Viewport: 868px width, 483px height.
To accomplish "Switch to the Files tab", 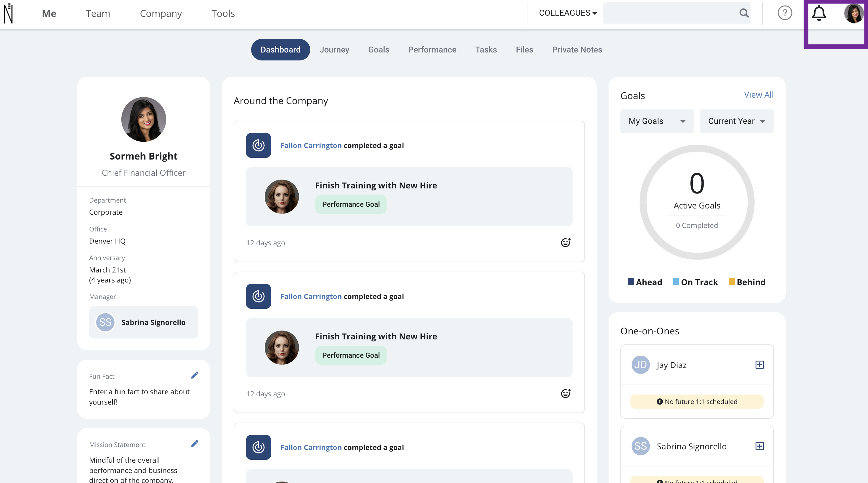I will pyautogui.click(x=524, y=50).
